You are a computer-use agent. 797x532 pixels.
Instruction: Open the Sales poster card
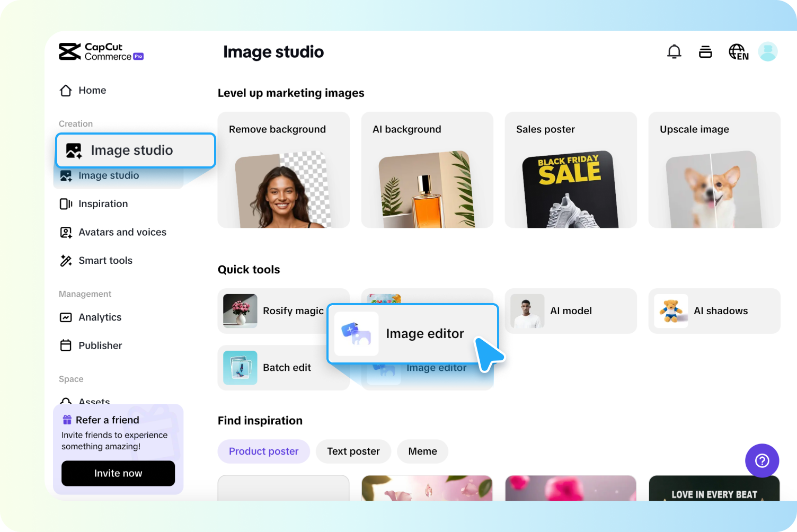tap(571, 170)
